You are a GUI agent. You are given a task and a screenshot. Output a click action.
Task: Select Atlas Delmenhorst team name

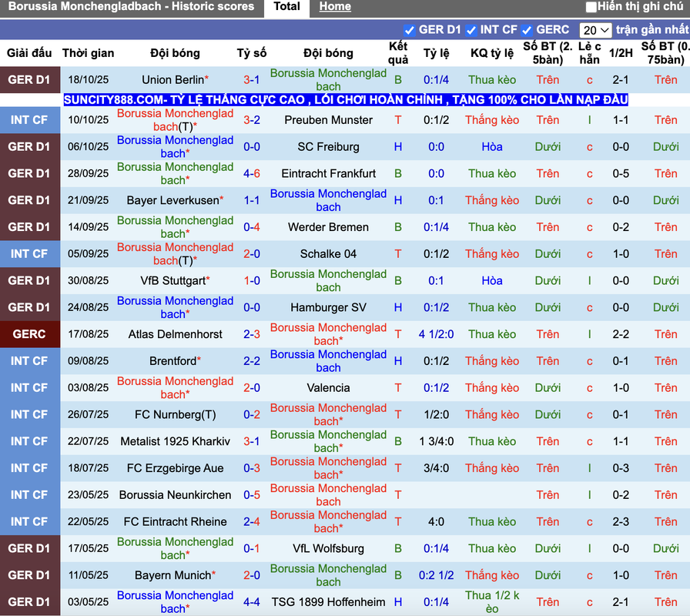pos(175,334)
